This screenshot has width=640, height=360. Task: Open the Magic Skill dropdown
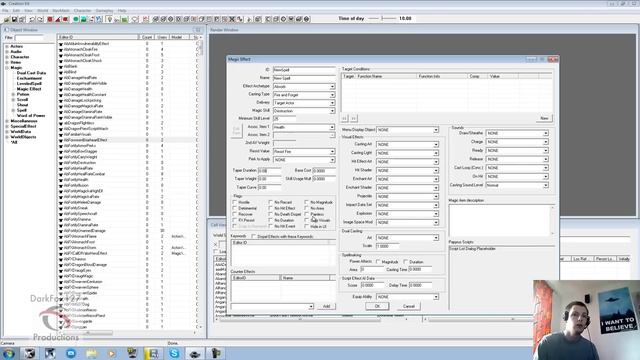pos(332,111)
